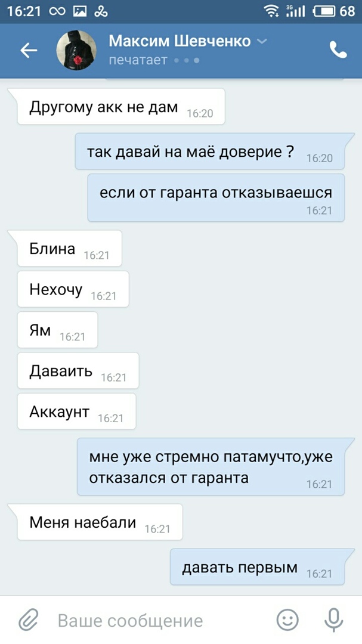Open the attachment paperclip menu

pos(29,620)
